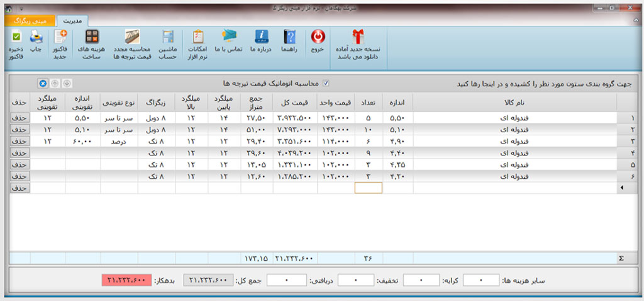Open construction costs (هزینه های ساخت)
Screen dimensions: 644x301
pyautogui.click(x=92, y=38)
